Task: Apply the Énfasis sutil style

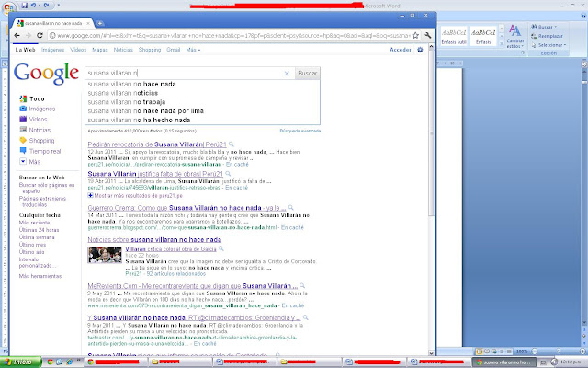Action: (454, 36)
